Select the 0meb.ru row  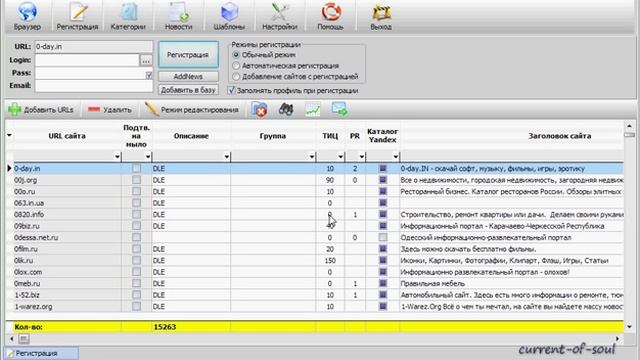coord(314,283)
